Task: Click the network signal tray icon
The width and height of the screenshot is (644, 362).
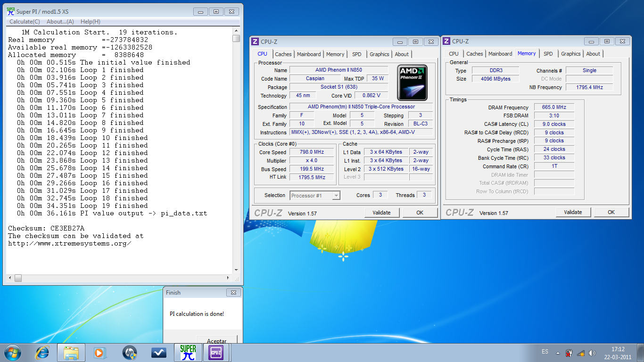Action: [581, 353]
